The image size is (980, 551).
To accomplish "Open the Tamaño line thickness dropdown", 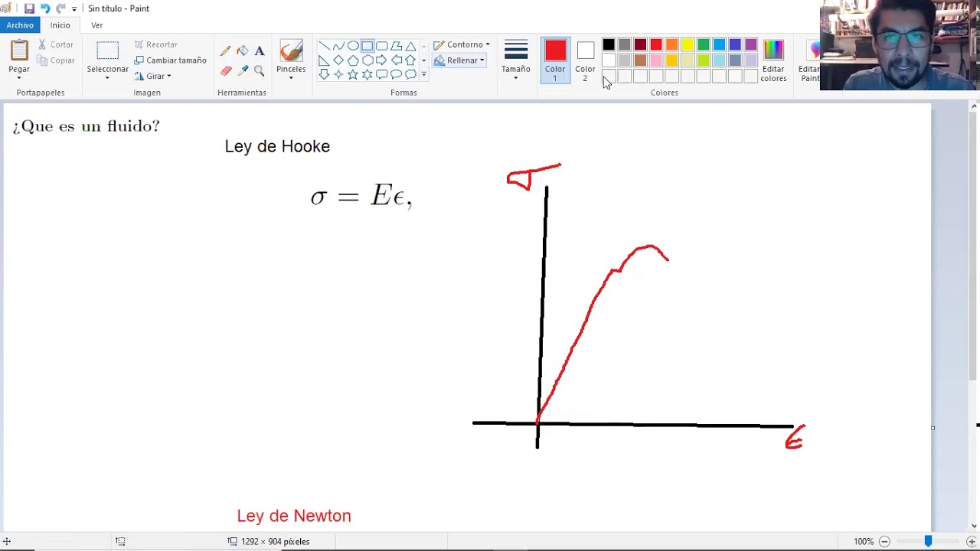I will click(516, 60).
